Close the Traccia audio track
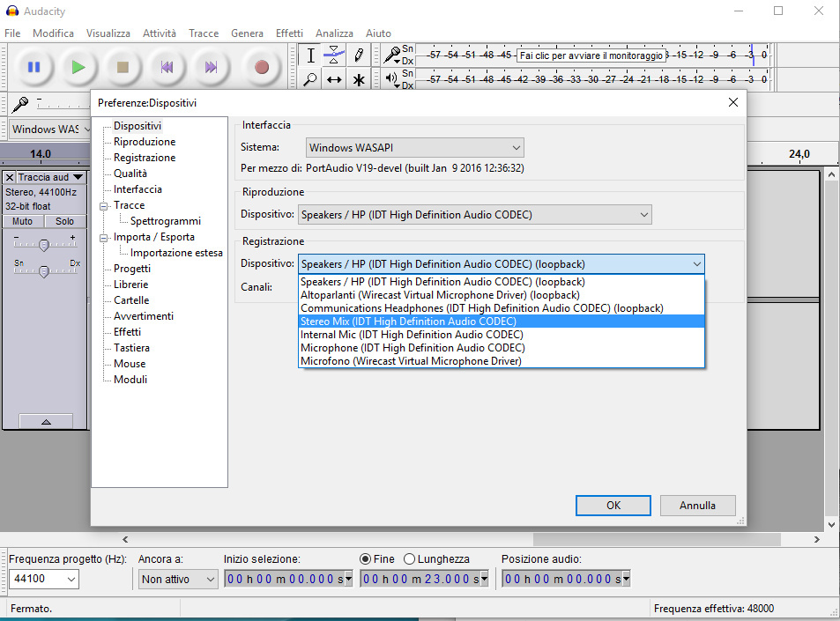This screenshot has width=840, height=621. click(10, 177)
